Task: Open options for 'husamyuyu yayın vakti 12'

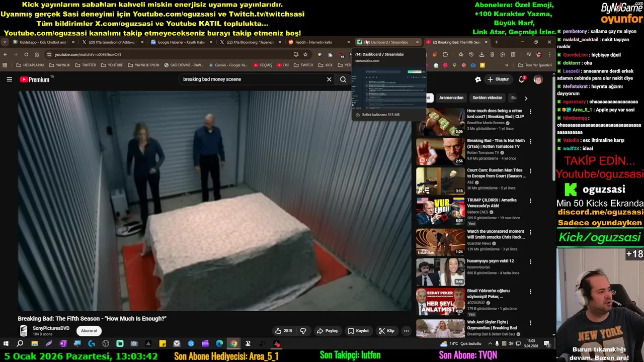Action: [x=530, y=262]
